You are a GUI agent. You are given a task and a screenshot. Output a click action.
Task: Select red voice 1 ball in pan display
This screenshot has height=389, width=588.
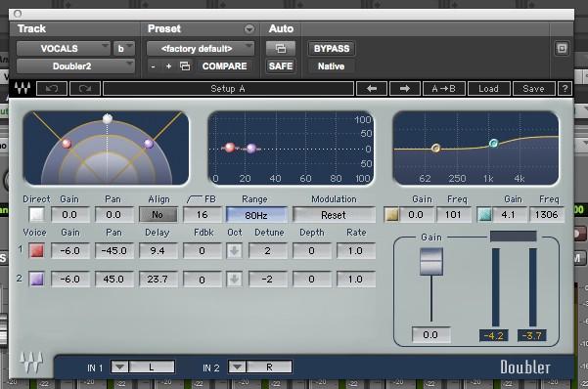(67, 144)
